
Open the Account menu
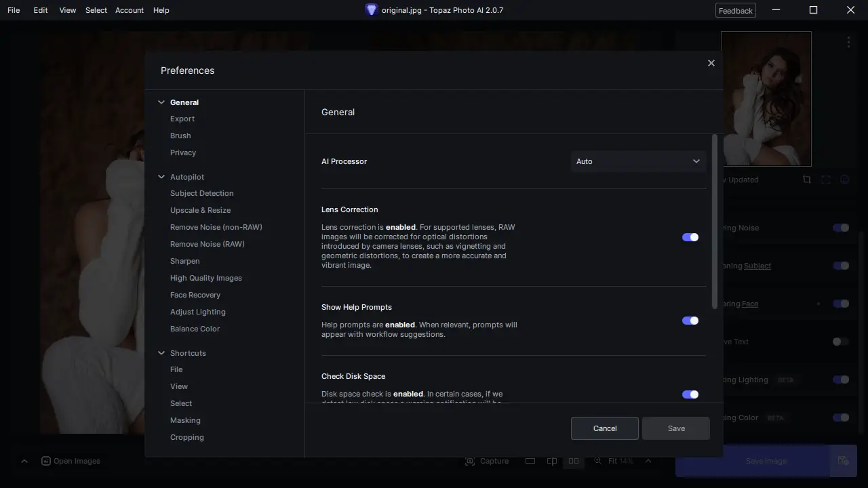pos(130,10)
